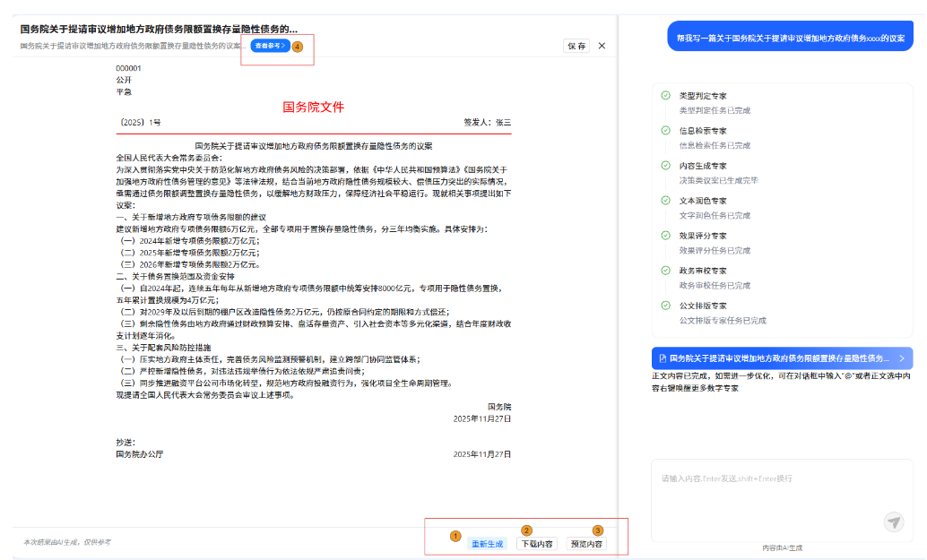Image resolution: width=927 pixels, height=560 pixels.
Task: Click the document file icon in result card
Action: tap(662, 358)
